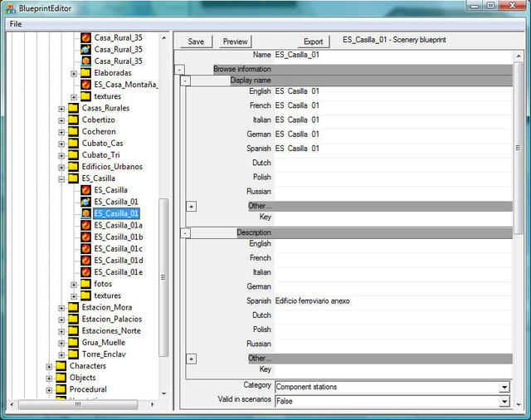The image size is (531, 420).
Task: Click the Grua_Muelle folder icon
Action: pos(73,342)
